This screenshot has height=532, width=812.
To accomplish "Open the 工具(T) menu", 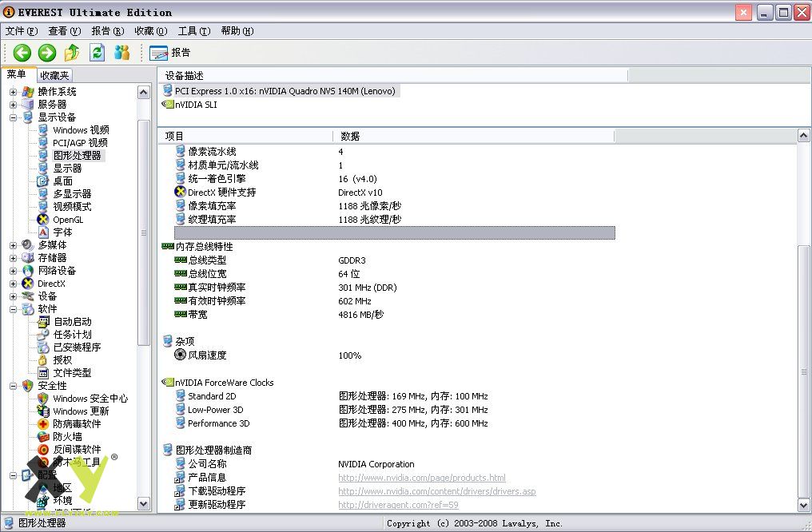I will click(x=194, y=31).
